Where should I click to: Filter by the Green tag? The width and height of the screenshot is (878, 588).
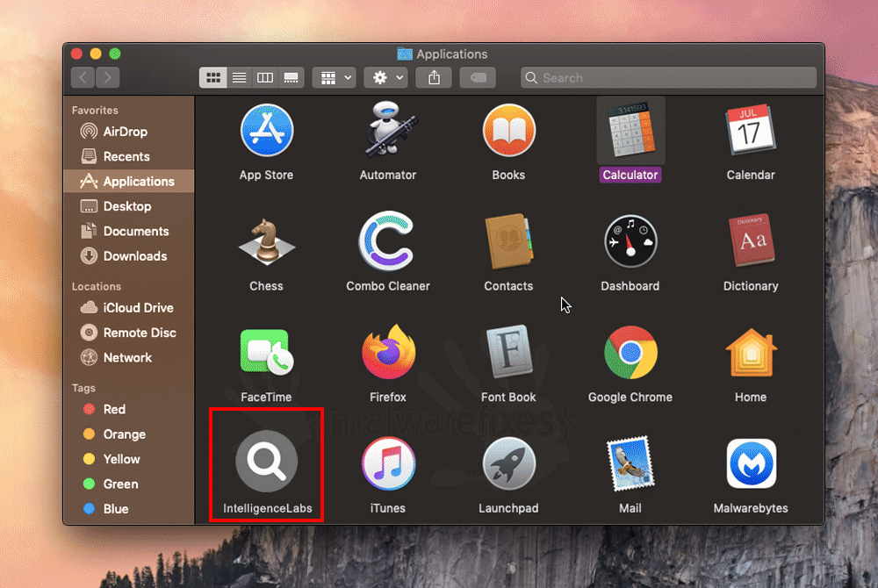pos(129,484)
